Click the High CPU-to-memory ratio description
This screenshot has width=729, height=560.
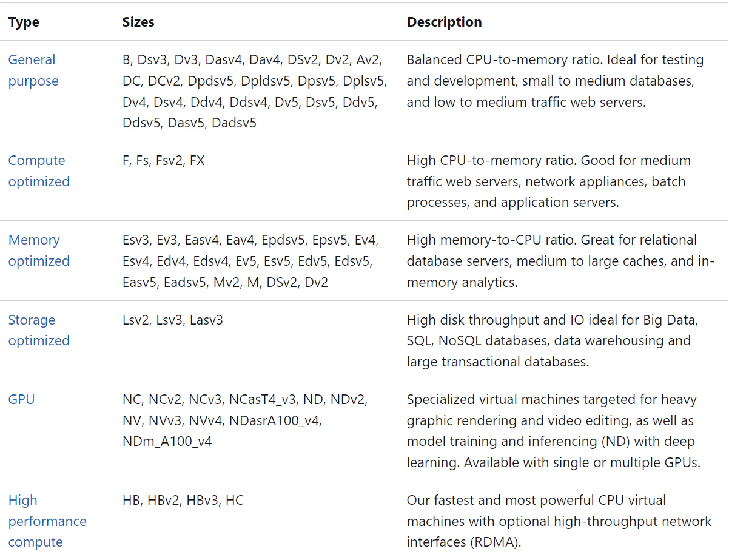pos(549,181)
